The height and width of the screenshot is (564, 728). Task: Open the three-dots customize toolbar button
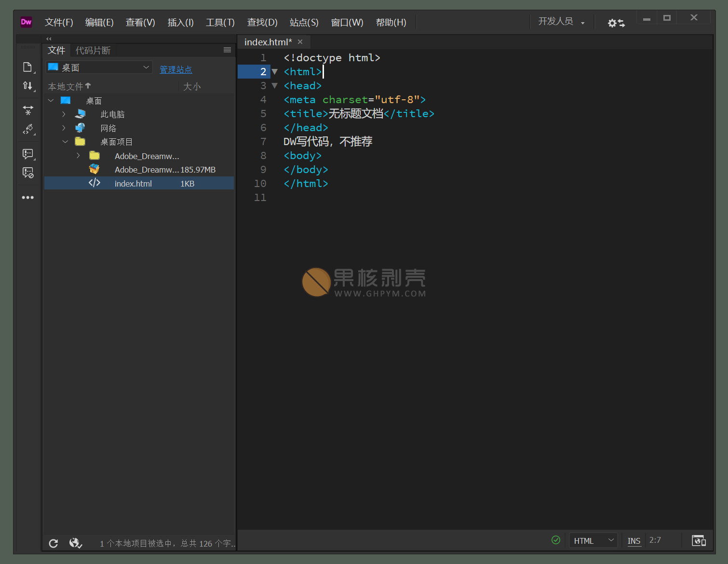pyautogui.click(x=28, y=198)
